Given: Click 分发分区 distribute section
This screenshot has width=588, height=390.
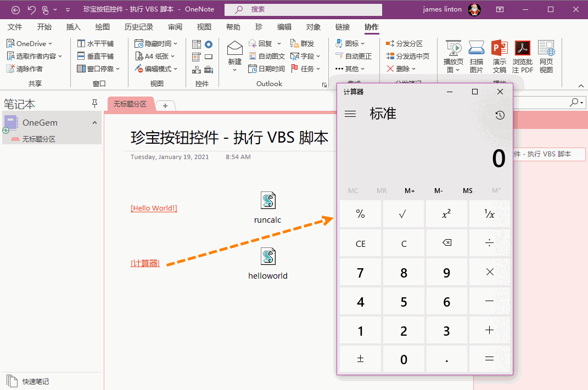Looking at the screenshot, I should (404, 44).
